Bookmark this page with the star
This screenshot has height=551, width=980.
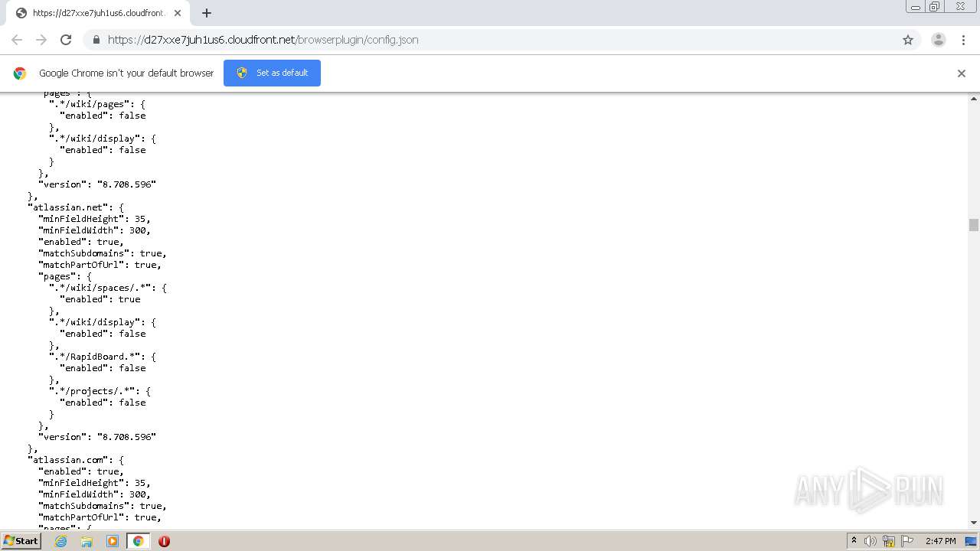[908, 40]
